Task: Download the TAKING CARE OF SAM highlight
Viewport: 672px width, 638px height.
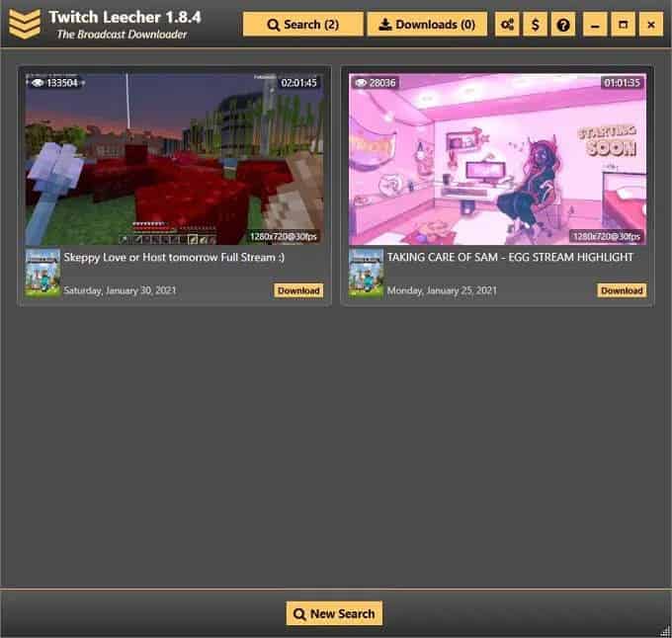Action: 622,290
